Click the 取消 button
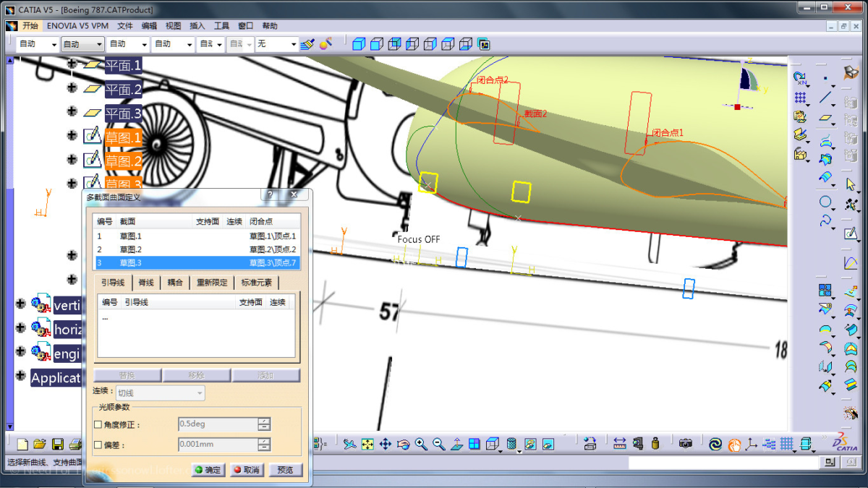Viewport: 868px width, 488px height. pyautogui.click(x=247, y=470)
